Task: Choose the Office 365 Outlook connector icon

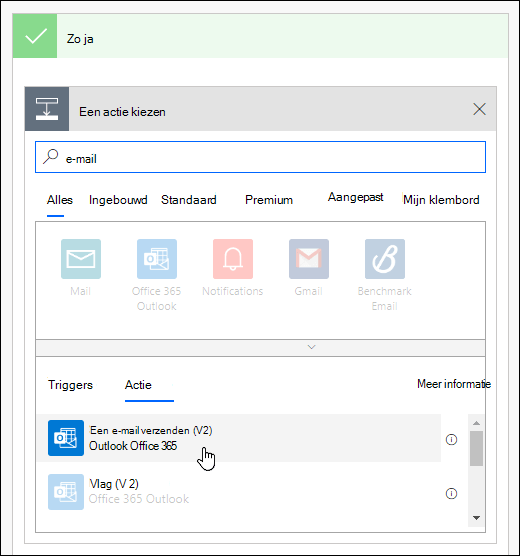Action: pos(157,259)
